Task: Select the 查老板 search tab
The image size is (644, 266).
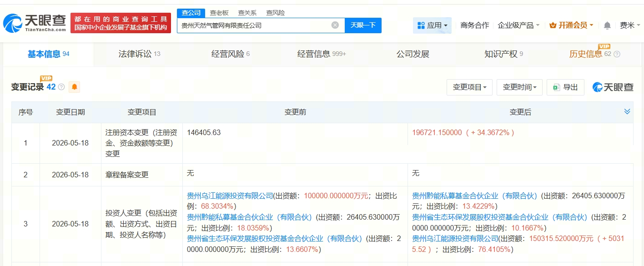Action: pos(219,13)
